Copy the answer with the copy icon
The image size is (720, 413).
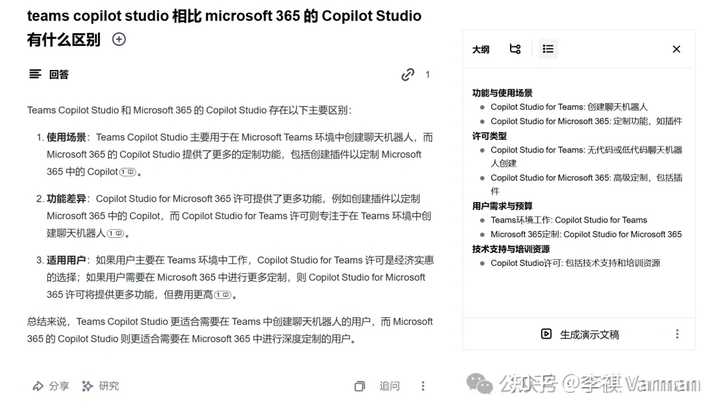tap(360, 386)
